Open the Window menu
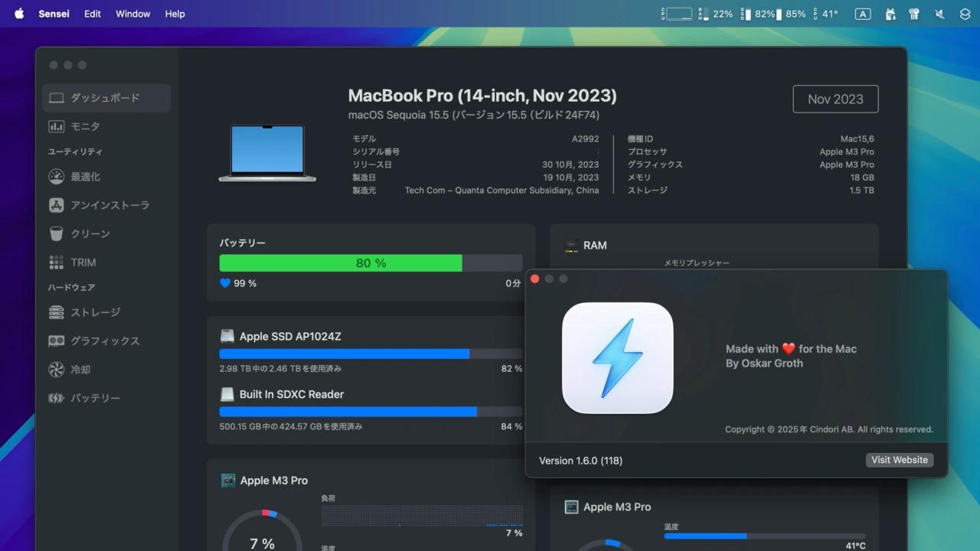The width and height of the screenshot is (980, 551). 132,14
